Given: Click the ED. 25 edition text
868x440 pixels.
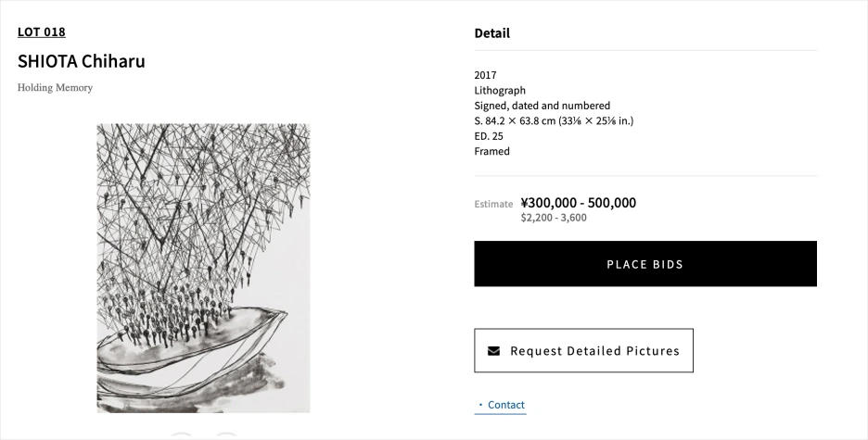Looking at the screenshot, I should (489, 136).
